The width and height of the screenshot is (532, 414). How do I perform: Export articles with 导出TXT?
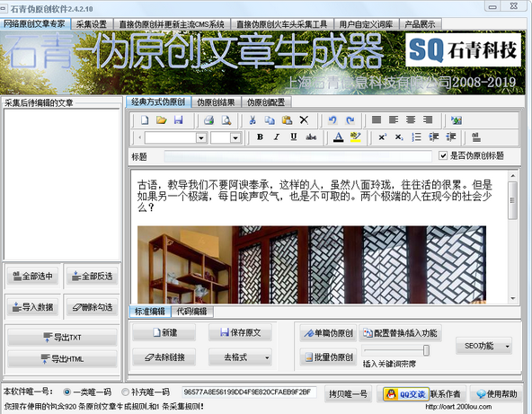[x=62, y=338]
